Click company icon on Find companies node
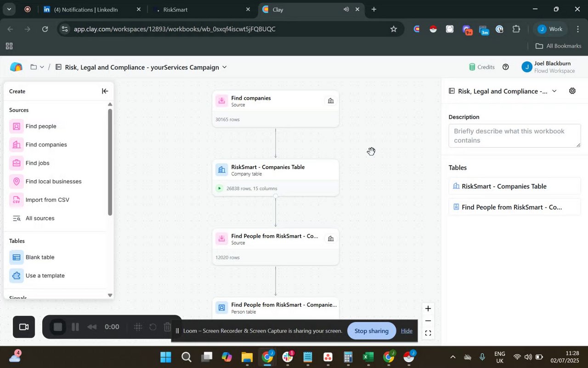The image size is (588, 368). pos(331,101)
